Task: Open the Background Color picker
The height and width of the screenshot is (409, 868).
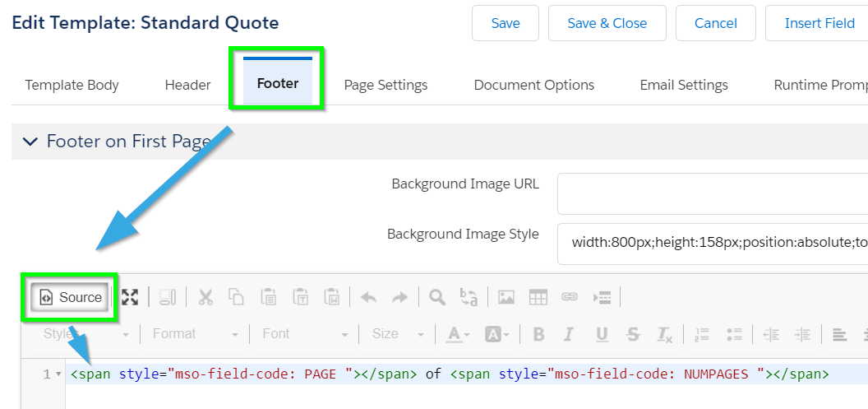Action: click(497, 334)
